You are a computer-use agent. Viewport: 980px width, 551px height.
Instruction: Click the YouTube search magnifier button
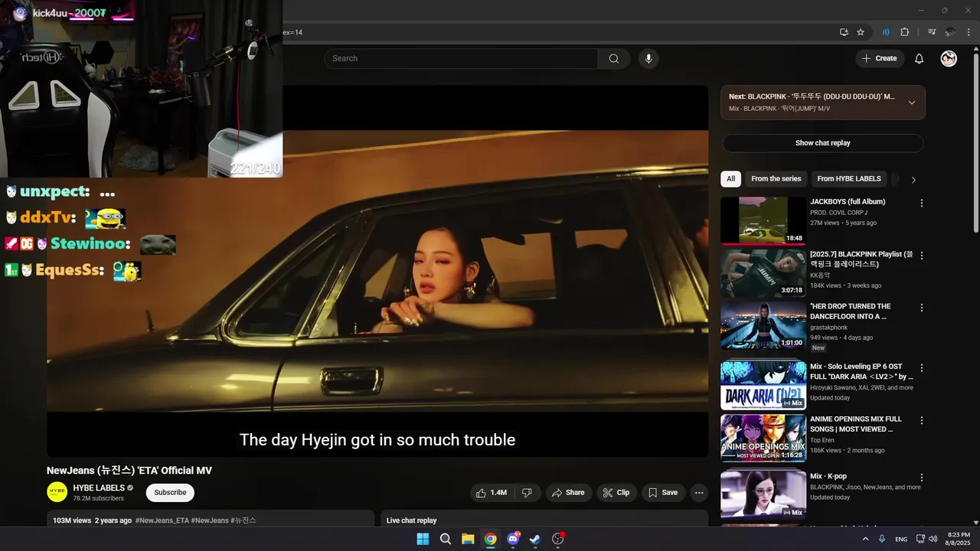tap(614, 59)
